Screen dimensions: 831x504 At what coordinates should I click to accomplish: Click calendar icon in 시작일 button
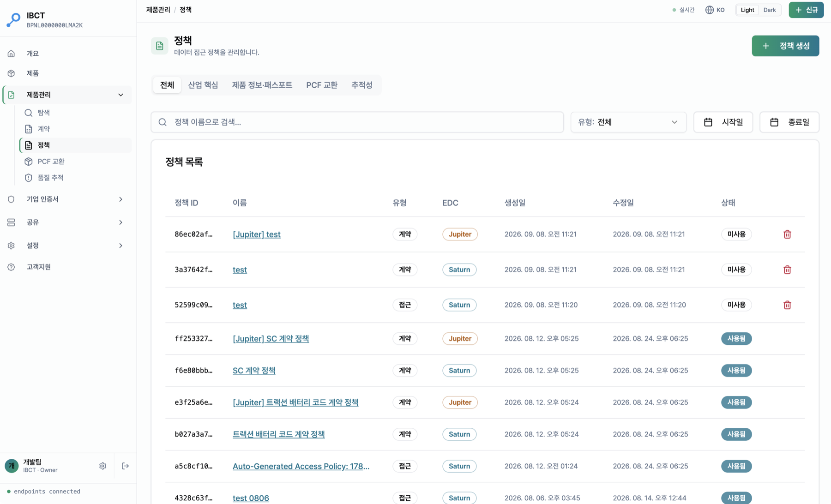tap(708, 122)
